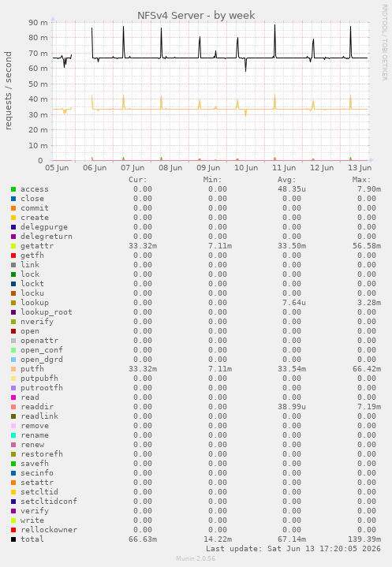
Task: Click the "access" legend label
Action: tap(35, 189)
